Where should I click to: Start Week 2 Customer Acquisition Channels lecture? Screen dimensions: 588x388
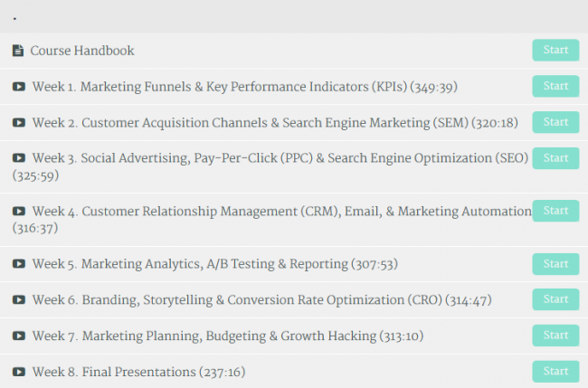click(x=555, y=122)
